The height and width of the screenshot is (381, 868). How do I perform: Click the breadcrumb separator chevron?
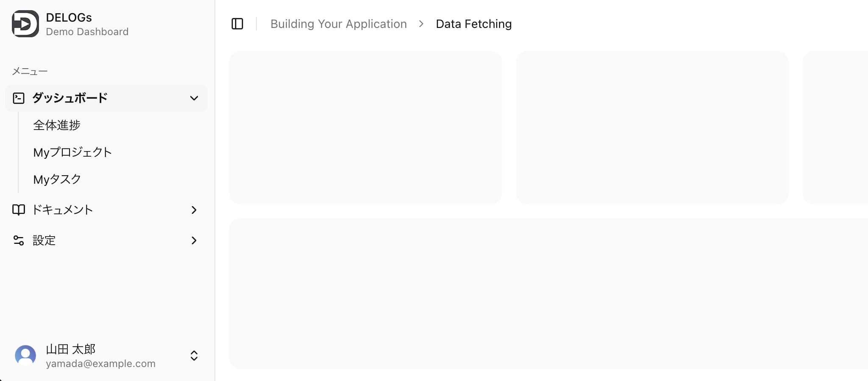(x=421, y=24)
